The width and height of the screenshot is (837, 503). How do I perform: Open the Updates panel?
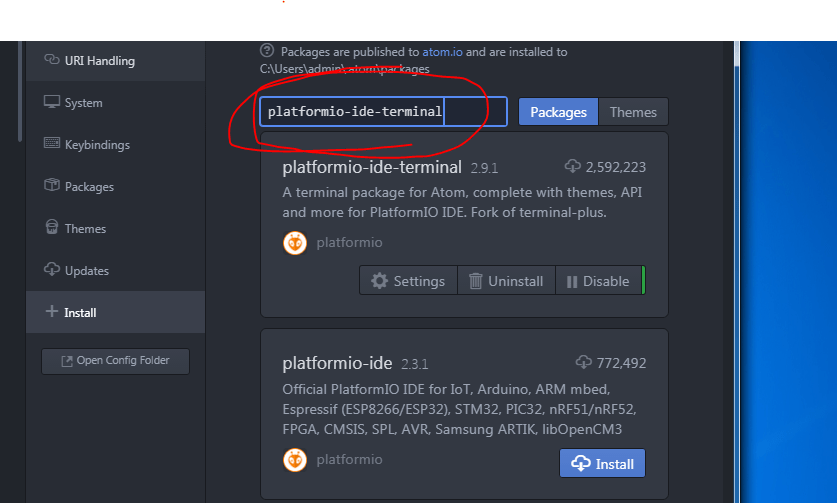click(x=115, y=271)
